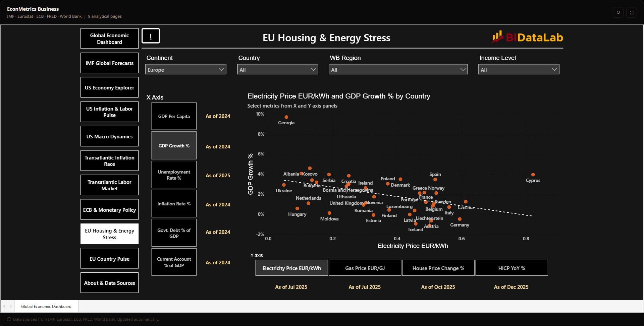Image resolution: width=644 pixels, height=326 pixels.
Task: Open the exclamation info button
Action: [x=151, y=36]
